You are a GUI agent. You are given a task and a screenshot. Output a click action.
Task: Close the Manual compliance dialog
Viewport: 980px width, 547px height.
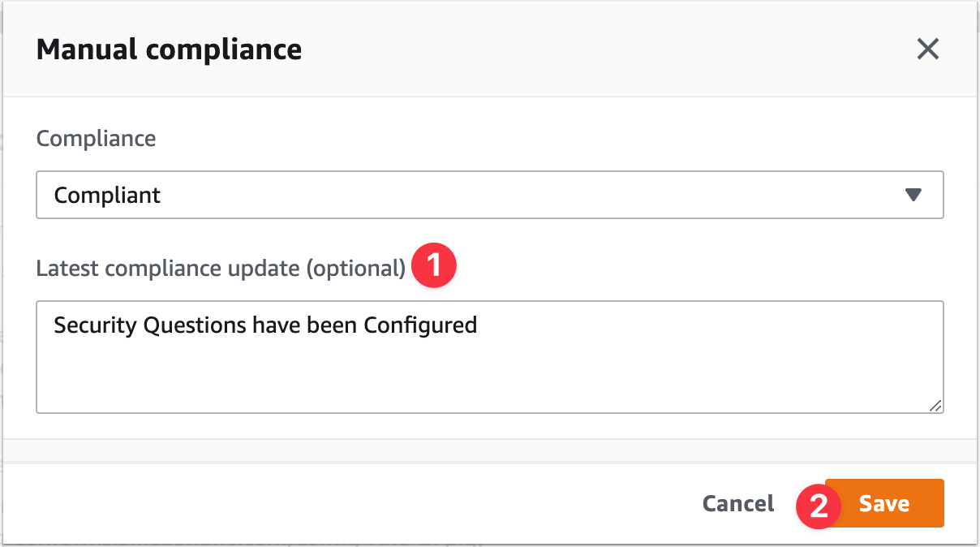(x=927, y=50)
